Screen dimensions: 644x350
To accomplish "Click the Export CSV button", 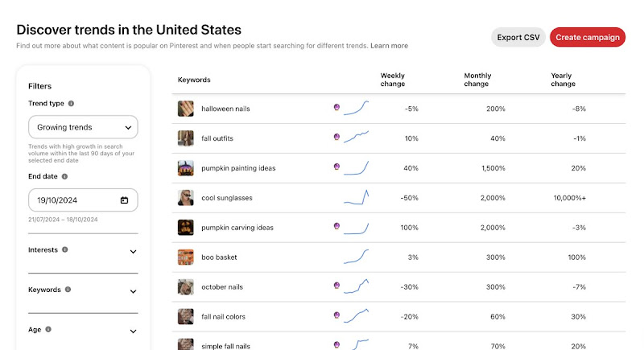I will 518,37.
